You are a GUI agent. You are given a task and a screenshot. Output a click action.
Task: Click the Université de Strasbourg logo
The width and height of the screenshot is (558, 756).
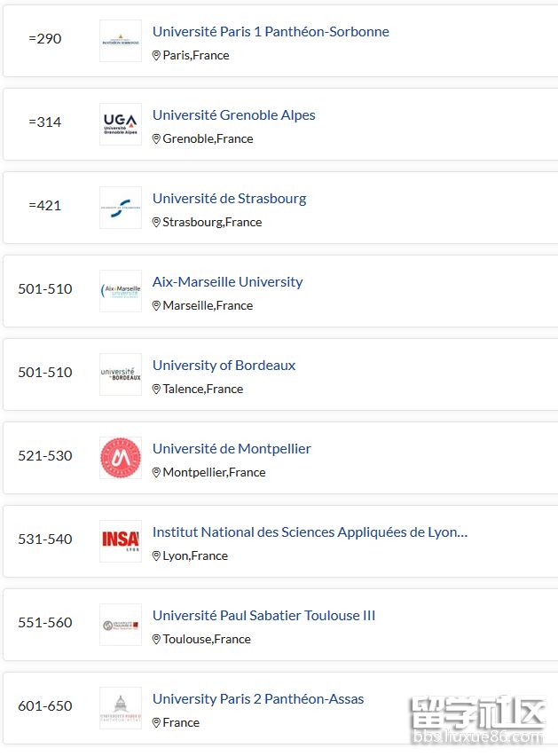point(121,208)
